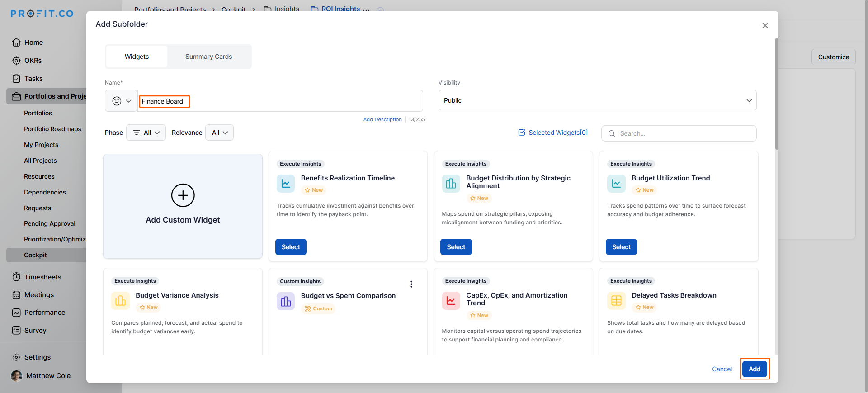Viewport: 868px width, 393px height.
Task: Click the Add Description link
Action: point(382,119)
